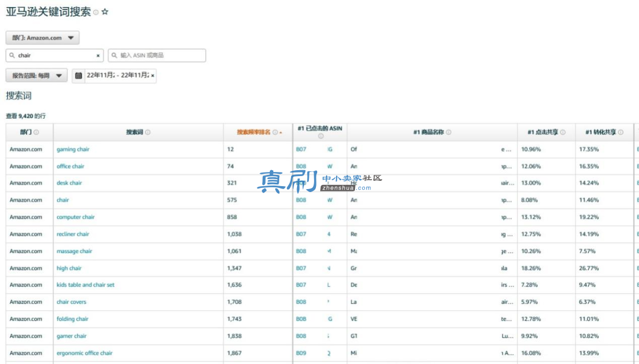Open the 'folding chair' search term link
The width and height of the screenshot is (639, 364).
(73, 319)
